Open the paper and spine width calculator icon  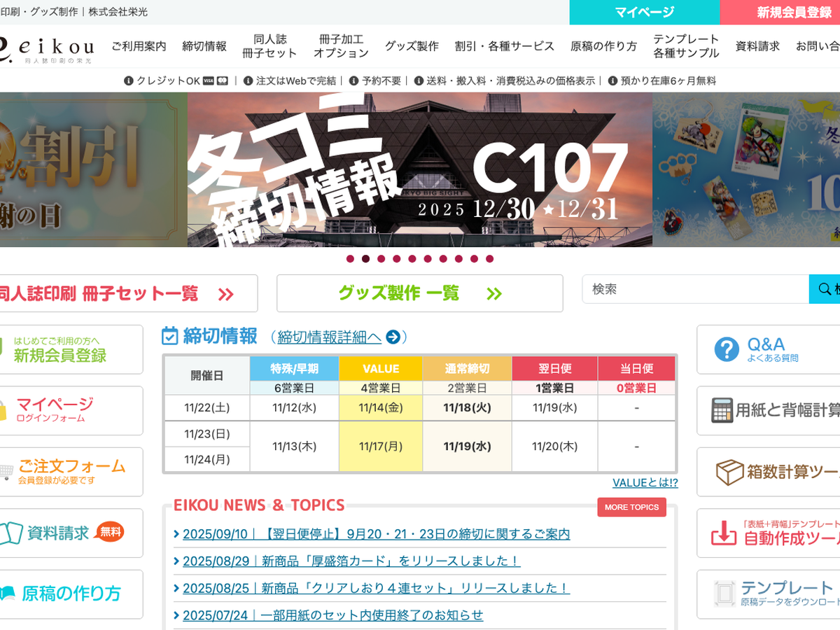pyautogui.click(x=722, y=410)
